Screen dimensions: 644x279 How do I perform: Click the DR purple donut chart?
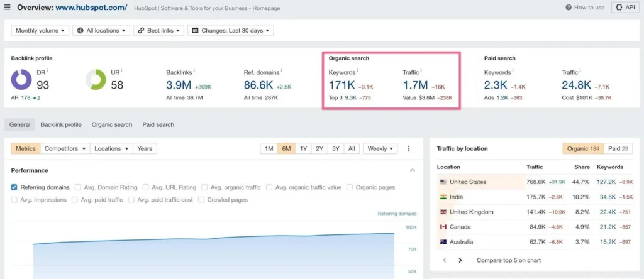[21, 80]
